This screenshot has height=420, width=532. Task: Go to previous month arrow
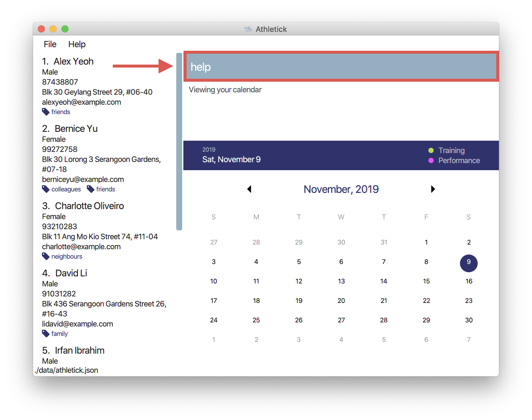(249, 189)
